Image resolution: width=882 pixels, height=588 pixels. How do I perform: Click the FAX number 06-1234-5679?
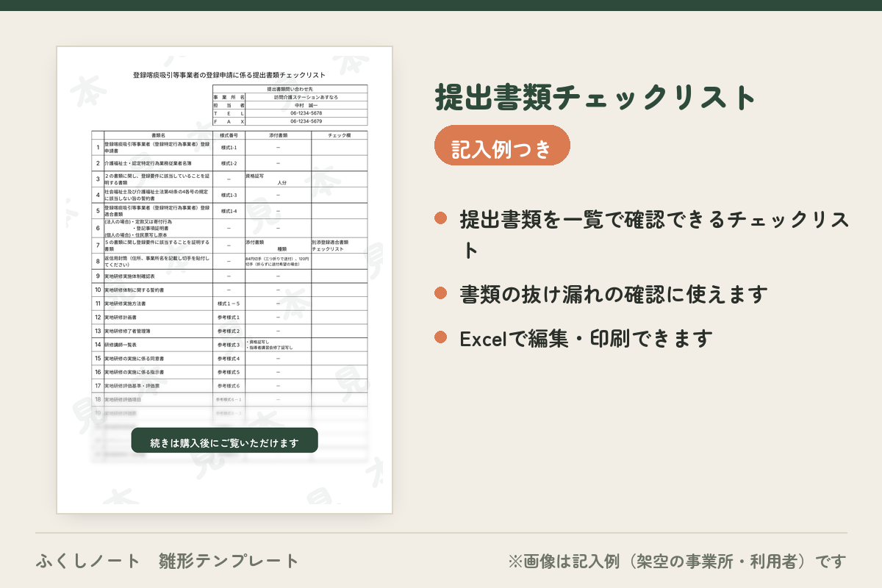click(x=306, y=121)
